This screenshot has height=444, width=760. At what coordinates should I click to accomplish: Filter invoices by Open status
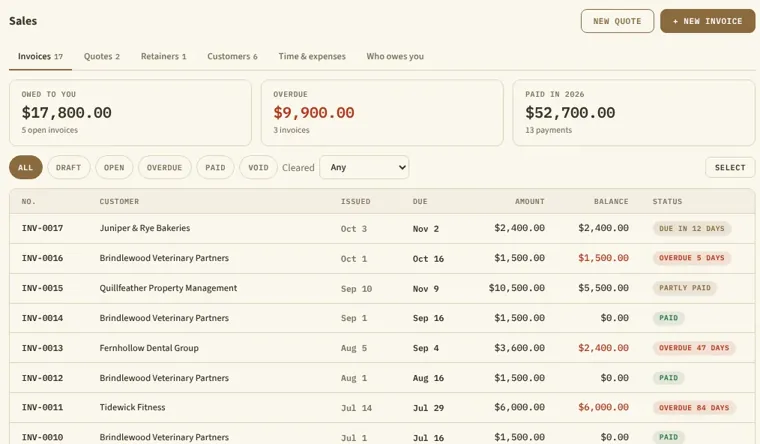click(x=114, y=167)
